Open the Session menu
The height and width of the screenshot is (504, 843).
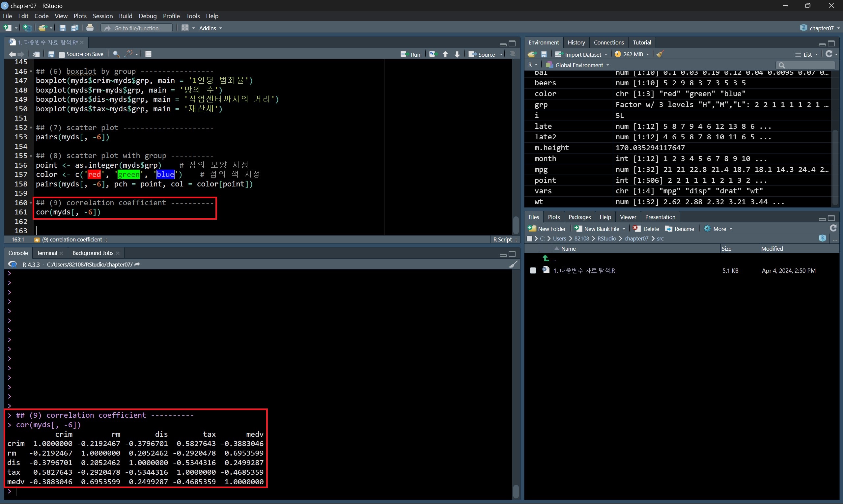tap(102, 16)
